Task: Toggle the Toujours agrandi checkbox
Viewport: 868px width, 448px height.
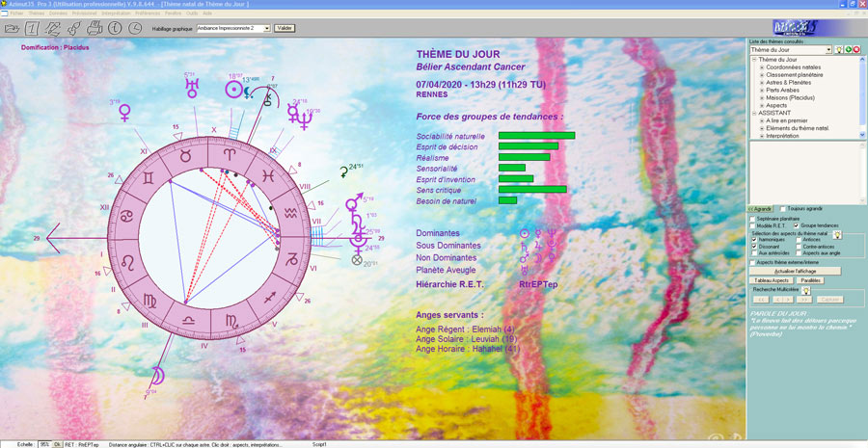Action: pyautogui.click(x=782, y=208)
